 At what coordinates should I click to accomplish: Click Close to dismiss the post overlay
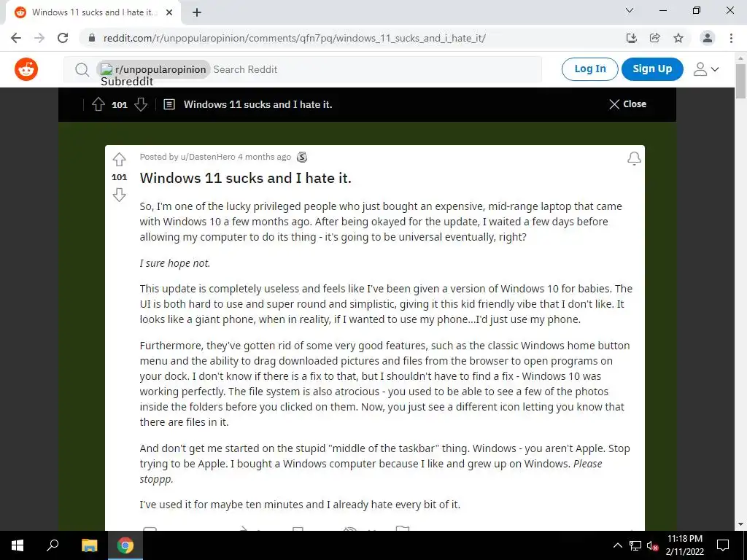pyautogui.click(x=627, y=104)
